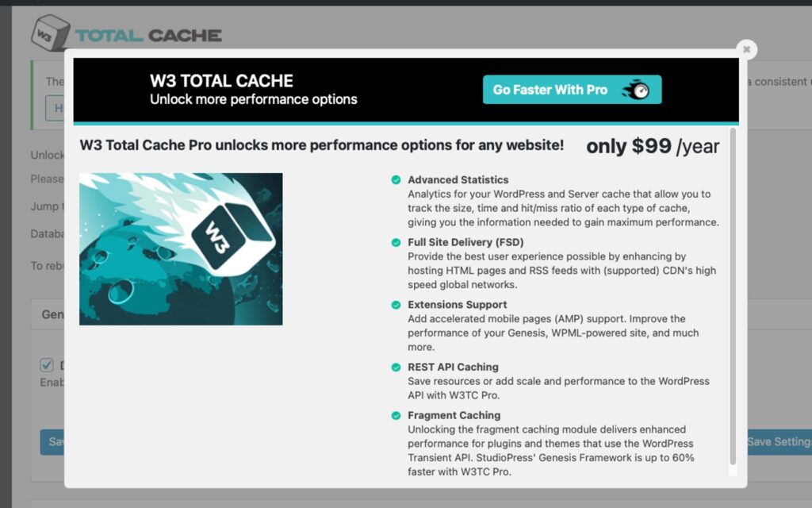The height and width of the screenshot is (508, 812).
Task: Toggle the checked checkbox behind the popup
Action: 46,365
